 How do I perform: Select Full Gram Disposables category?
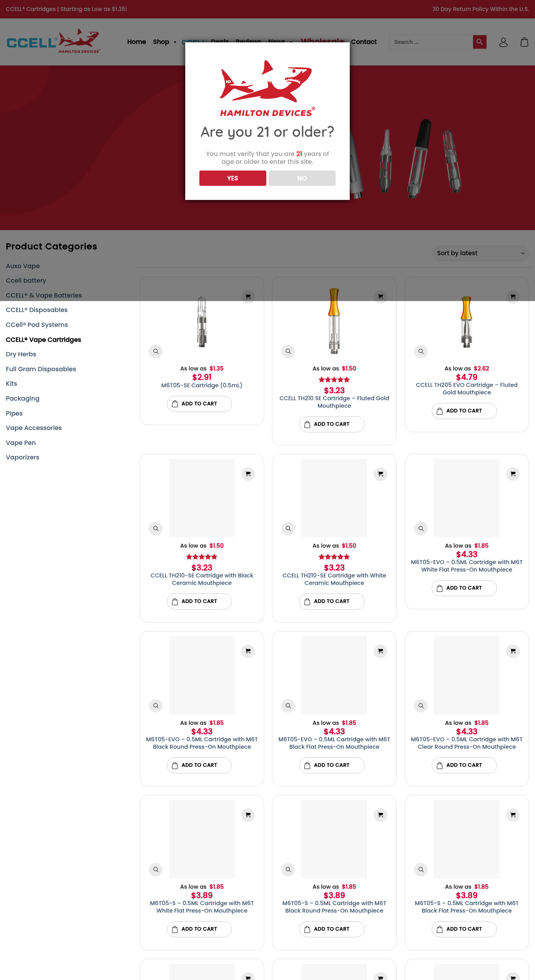tap(41, 369)
